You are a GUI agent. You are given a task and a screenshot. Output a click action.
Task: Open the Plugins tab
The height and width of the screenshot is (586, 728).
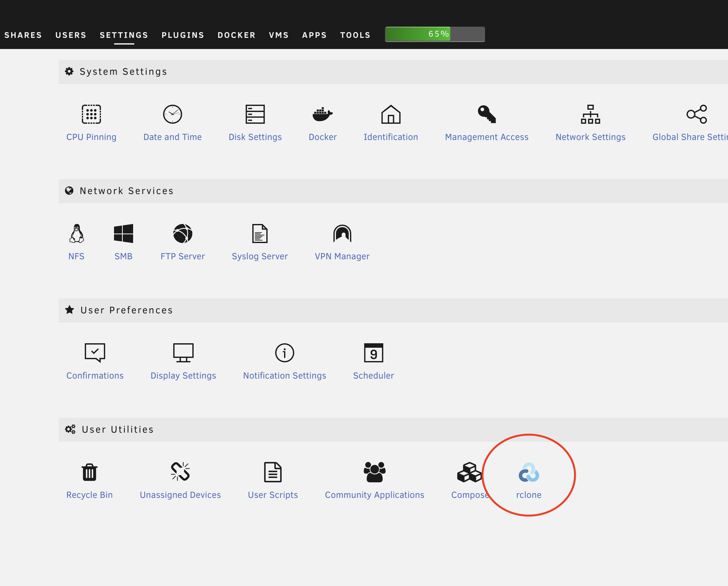point(183,35)
